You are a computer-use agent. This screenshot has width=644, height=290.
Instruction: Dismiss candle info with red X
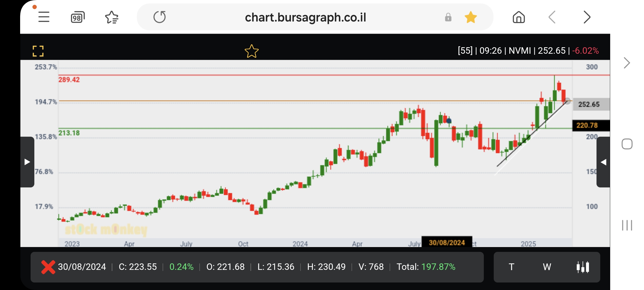point(48,267)
